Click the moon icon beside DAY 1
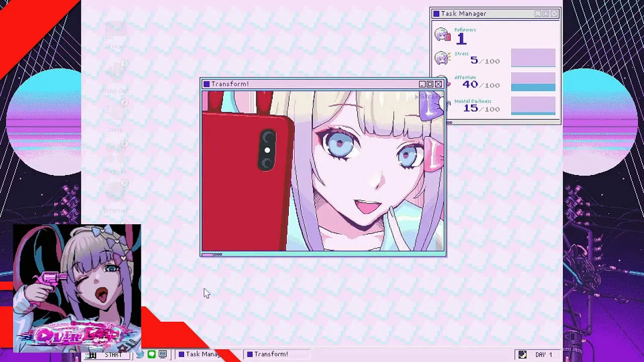 click(x=522, y=354)
